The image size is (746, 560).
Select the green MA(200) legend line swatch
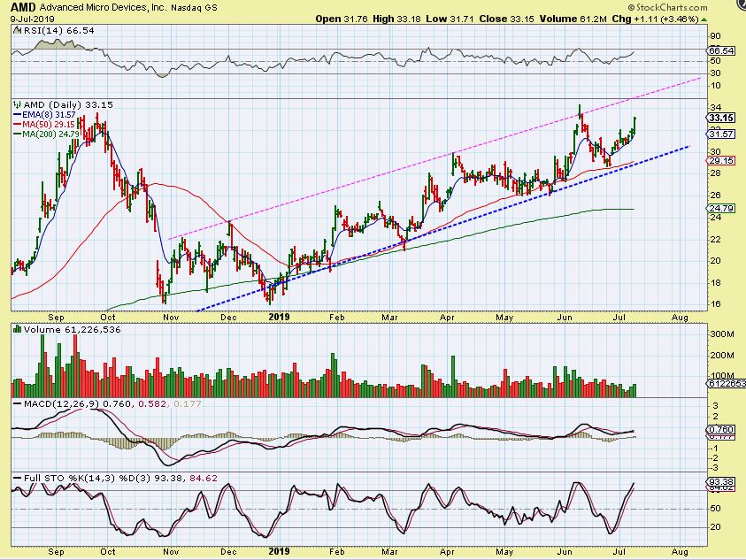(x=18, y=134)
